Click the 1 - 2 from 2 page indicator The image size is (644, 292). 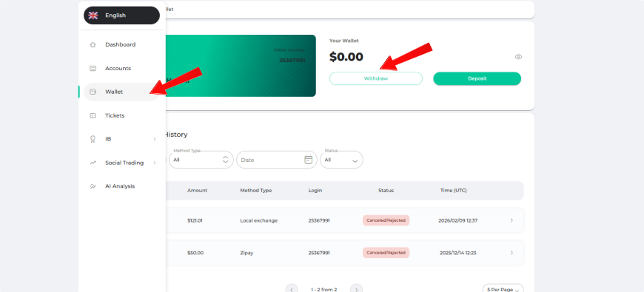(x=324, y=290)
